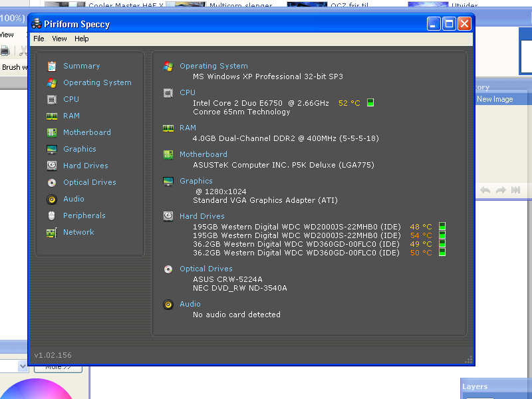Open the Help menu
The height and width of the screenshot is (399, 532).
pos(81,39)
